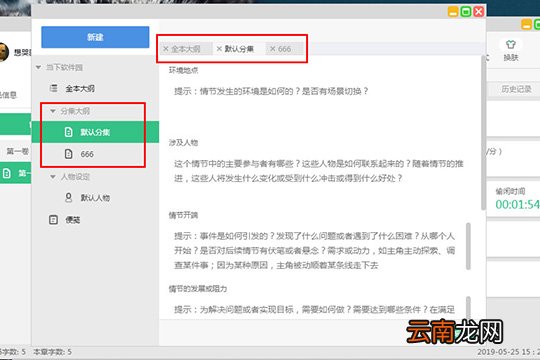Click the 默认人物 person icon
Screen dimensions: 540x360
pos(69,197)
